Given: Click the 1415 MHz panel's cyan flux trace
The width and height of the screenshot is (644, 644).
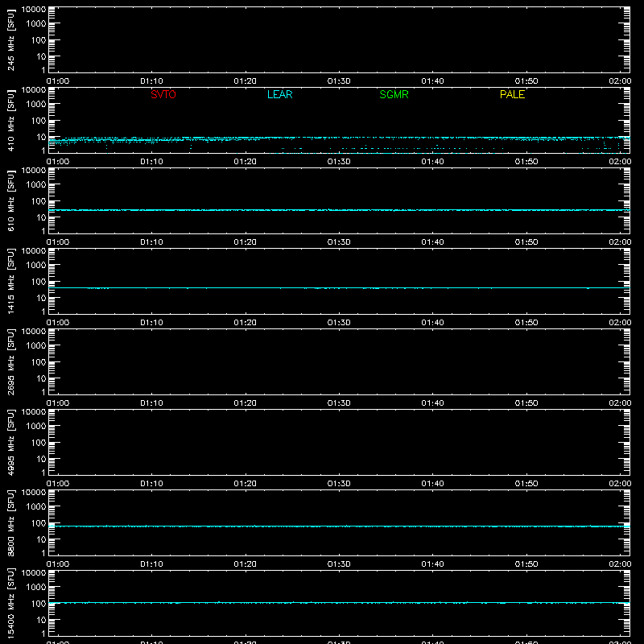Looking at the screenshot, I should tap(339, 288).
